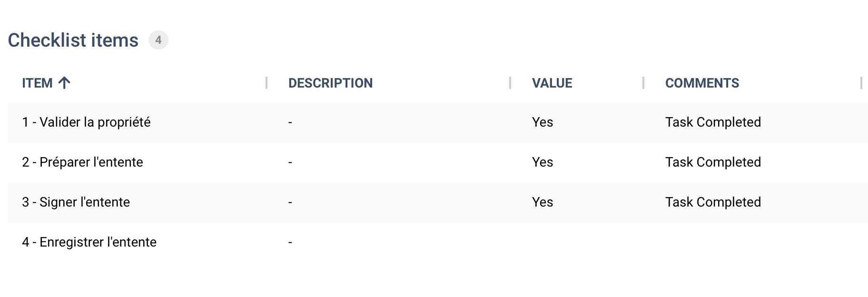The width and height of the screenshot is (868, 297).
Task: Click description dash for Enregistrer l'entente
Action: point(290,242)
